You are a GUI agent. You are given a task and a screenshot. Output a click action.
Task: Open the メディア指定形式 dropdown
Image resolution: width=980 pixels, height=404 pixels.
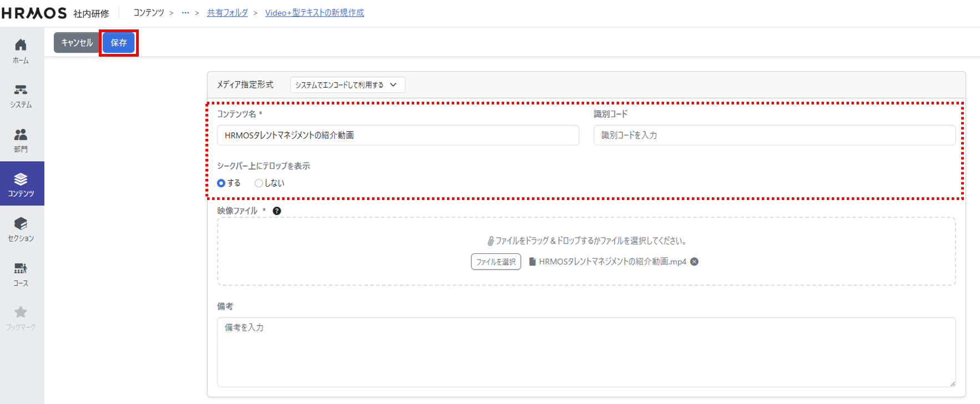[347, 85]
